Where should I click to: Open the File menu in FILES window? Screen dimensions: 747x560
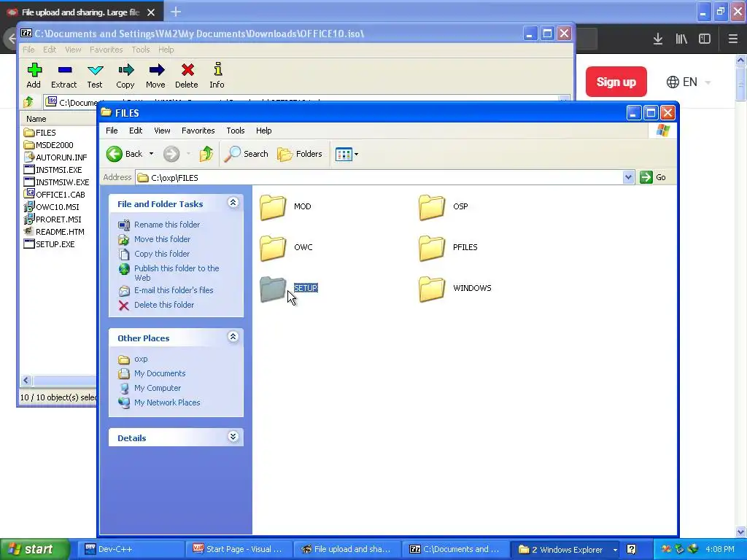112,131
